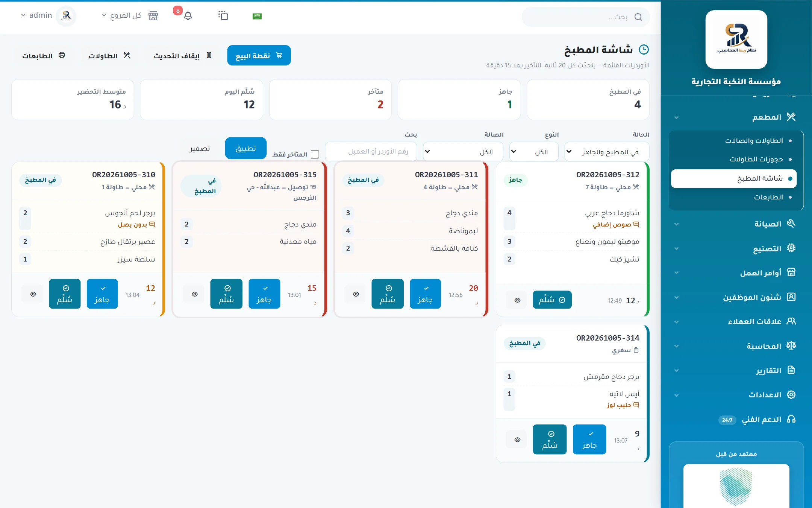
Task: View details eye for order OR20261005-312
Action: pos(517,300)
